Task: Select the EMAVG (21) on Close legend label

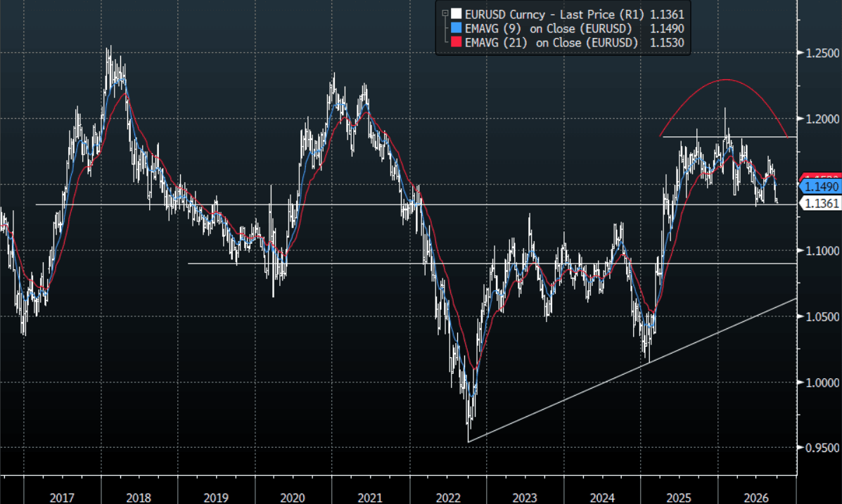Action: [x=551, y=42]
